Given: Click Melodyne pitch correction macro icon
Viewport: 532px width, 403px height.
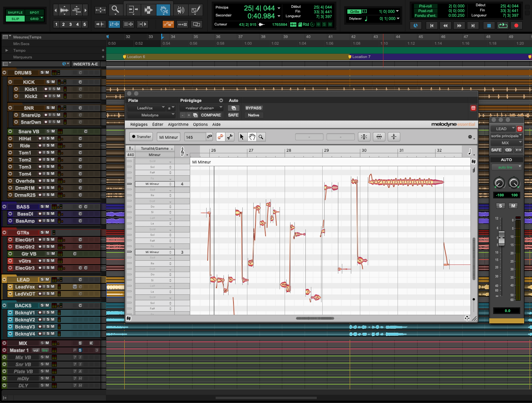Looking at the screenshot, I should coord(364,137).
